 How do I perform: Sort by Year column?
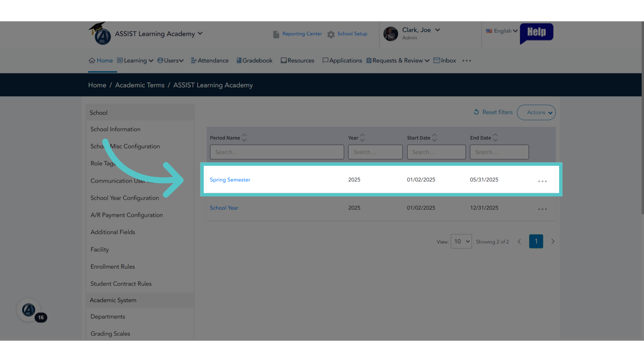(x=363, y=138)
